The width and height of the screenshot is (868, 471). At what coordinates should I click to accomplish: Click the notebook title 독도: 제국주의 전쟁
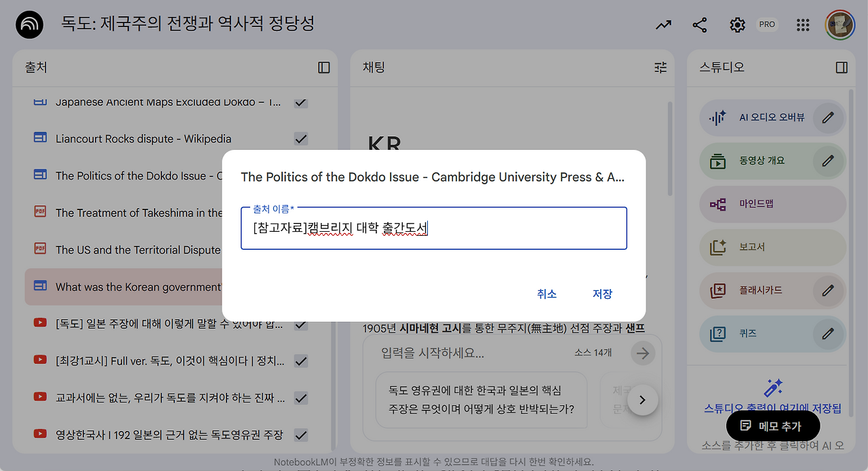point(188,24)
